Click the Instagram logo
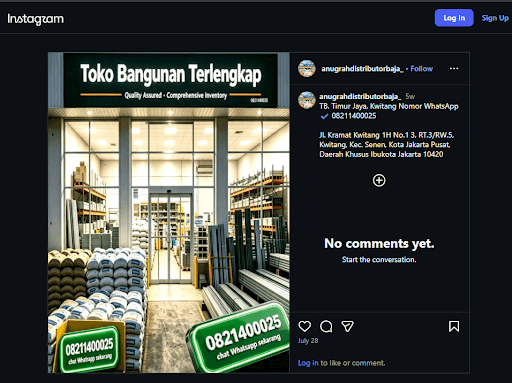Image resolution: width=512 pixels, height=383 pixels. [x=36, y=19]
